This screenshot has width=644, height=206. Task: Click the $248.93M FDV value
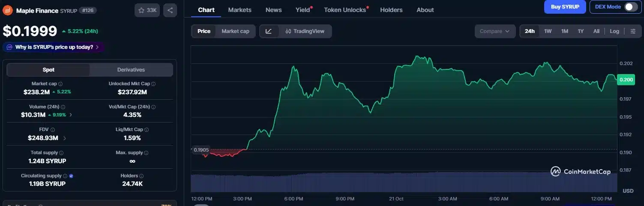click(43, 138)
